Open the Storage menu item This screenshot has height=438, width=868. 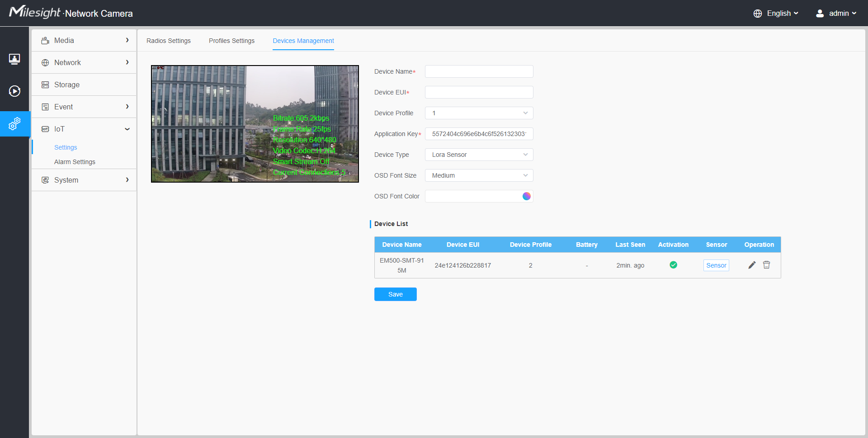(x=84, y=85)
